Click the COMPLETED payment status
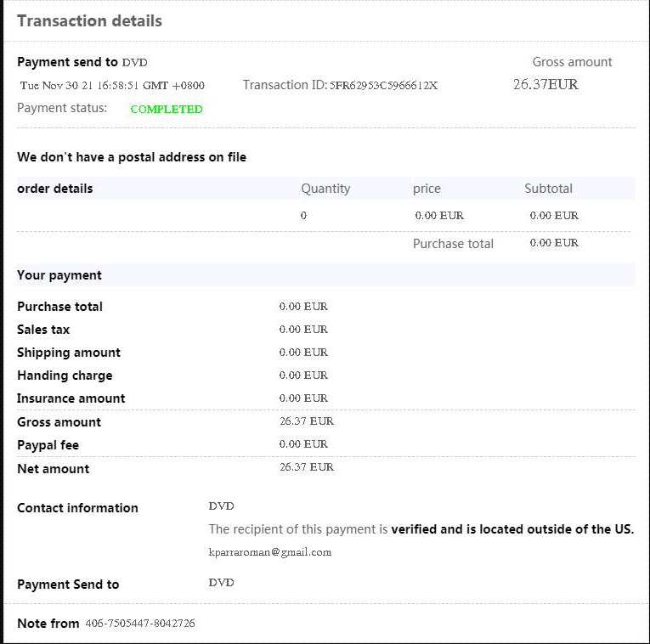 167,109
